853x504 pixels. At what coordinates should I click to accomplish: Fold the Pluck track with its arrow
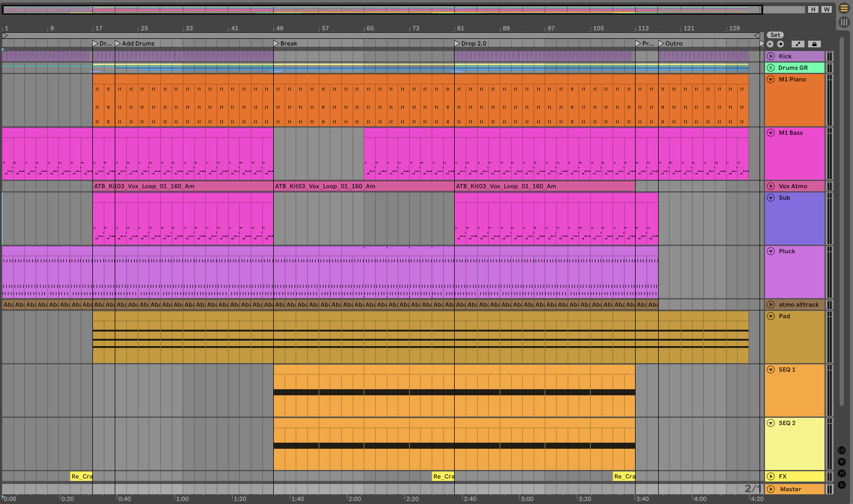(x=771, y=251)
